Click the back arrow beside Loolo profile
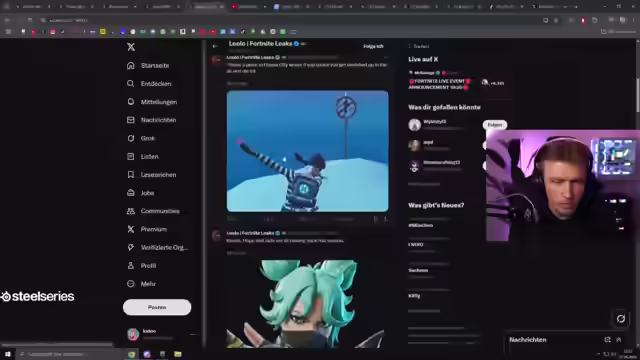 pyautogui.click(x=215, y=46)
